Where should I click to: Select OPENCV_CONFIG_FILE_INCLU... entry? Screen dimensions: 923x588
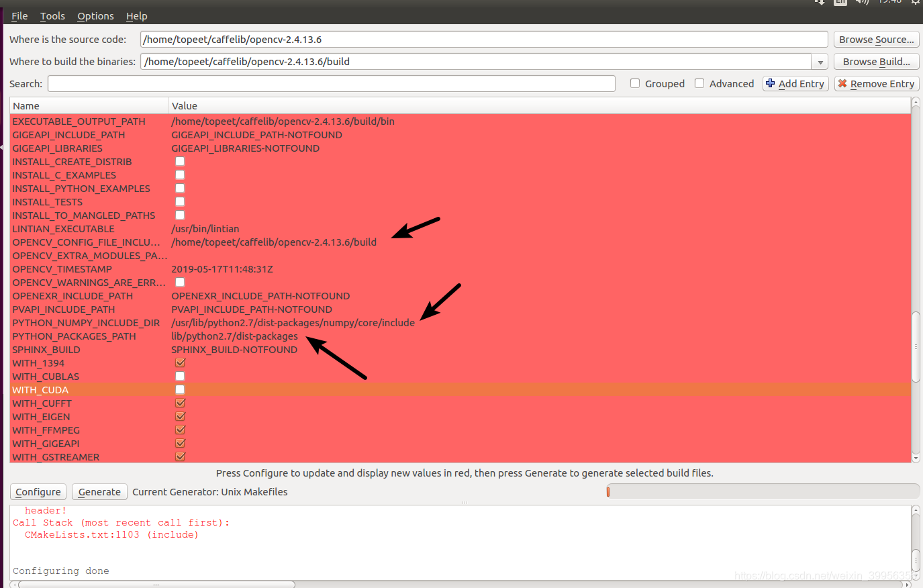click(x=86, y=242)
